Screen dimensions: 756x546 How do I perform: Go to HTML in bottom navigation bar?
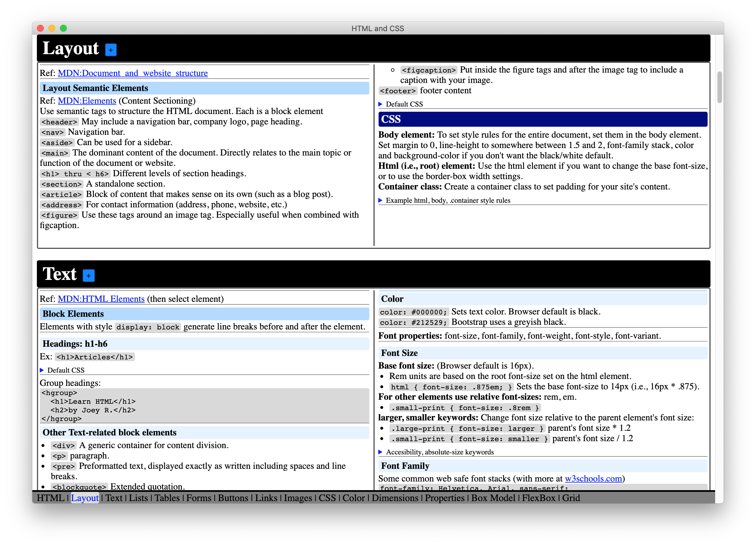tap(50, 498)
